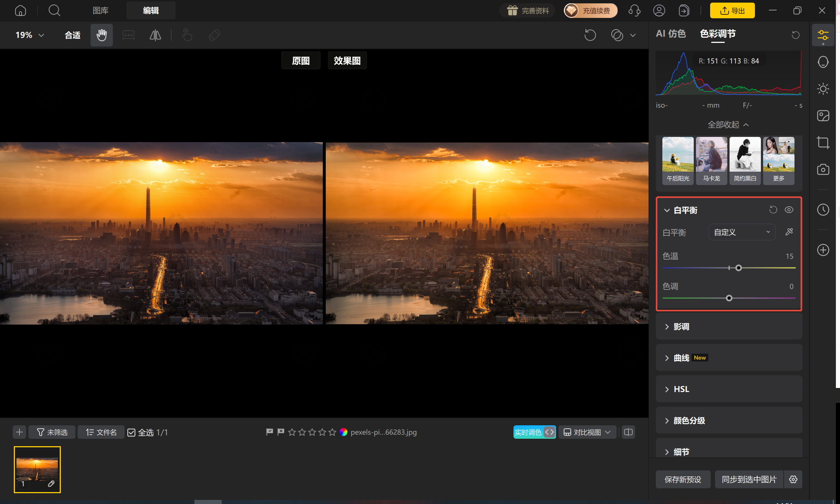Switch to the AI 仿色 tab
Screen dimensions: 840x504
tap(671, 34)
